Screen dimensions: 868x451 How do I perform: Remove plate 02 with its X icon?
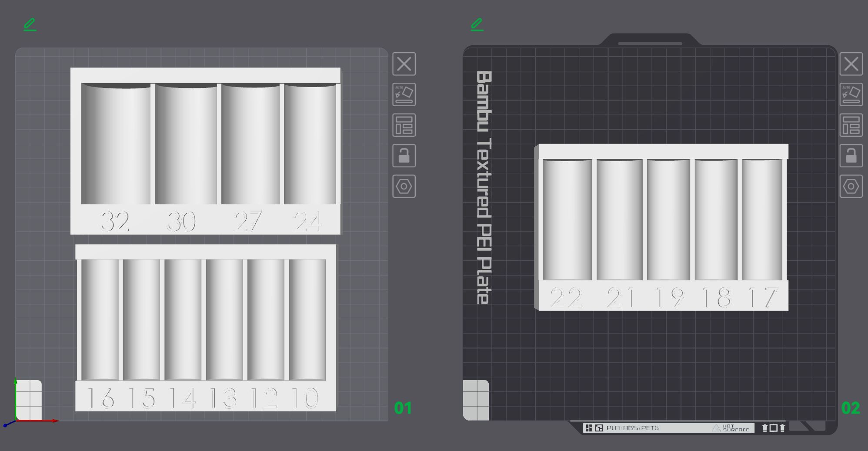851,64
